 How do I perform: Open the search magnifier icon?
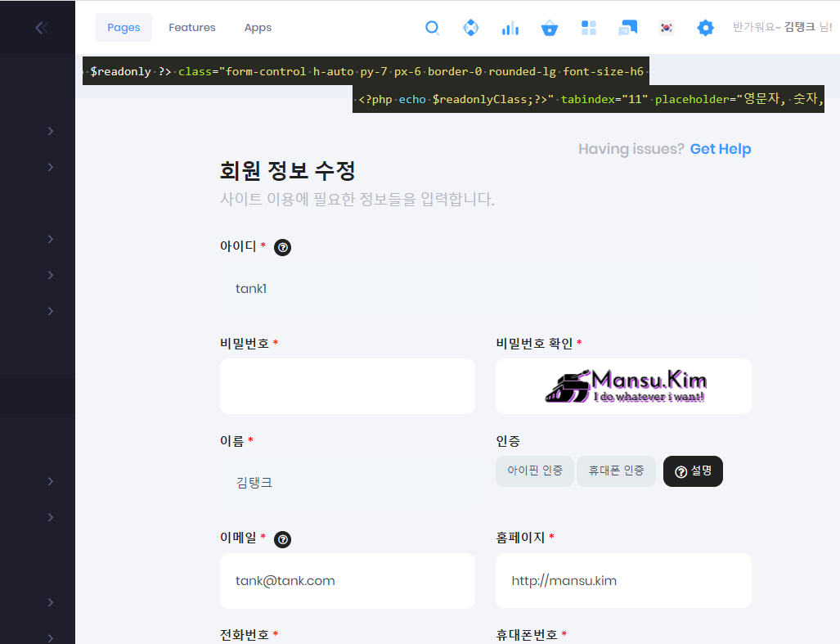[x=433, y=28]
